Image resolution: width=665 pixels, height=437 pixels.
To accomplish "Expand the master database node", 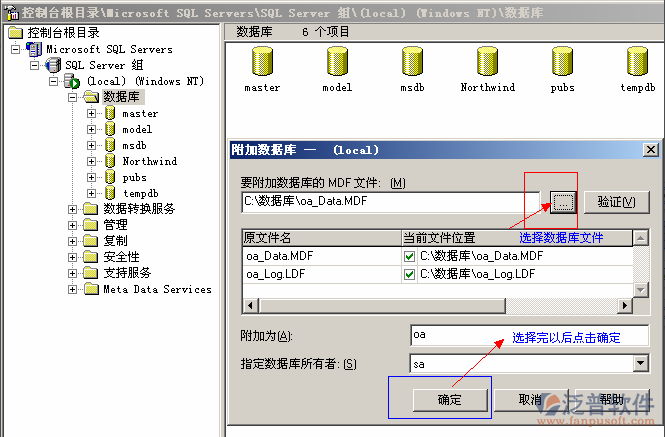I will (91, 113).
